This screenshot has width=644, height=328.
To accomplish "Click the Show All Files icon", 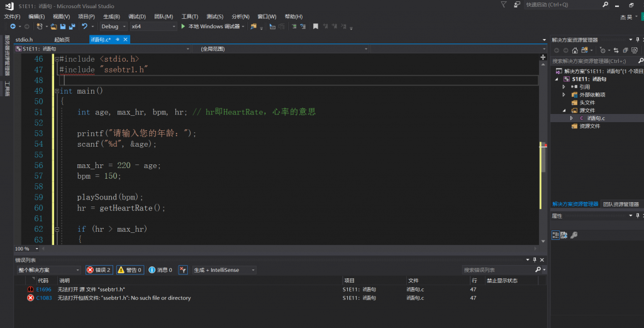I will point(635,50).
